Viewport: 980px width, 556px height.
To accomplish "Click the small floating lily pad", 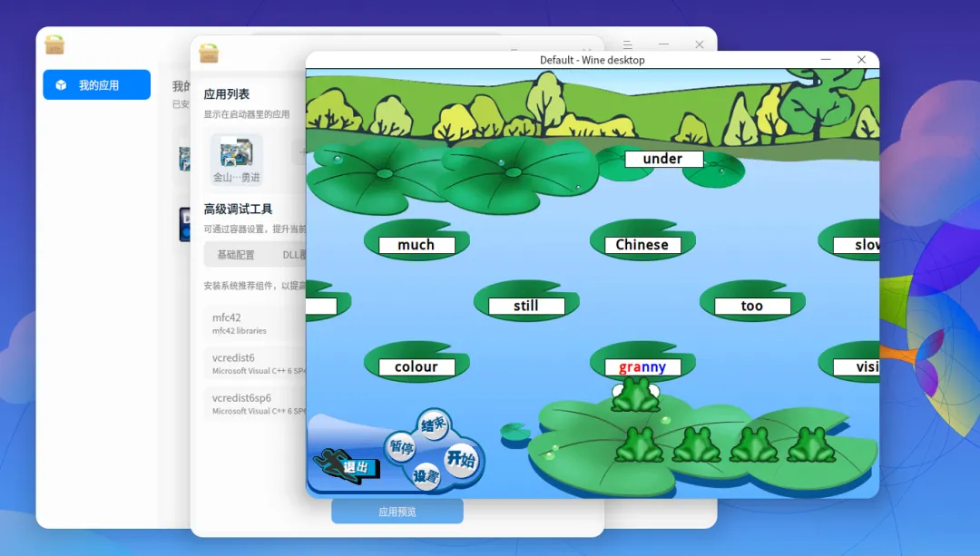I will 515,431.
